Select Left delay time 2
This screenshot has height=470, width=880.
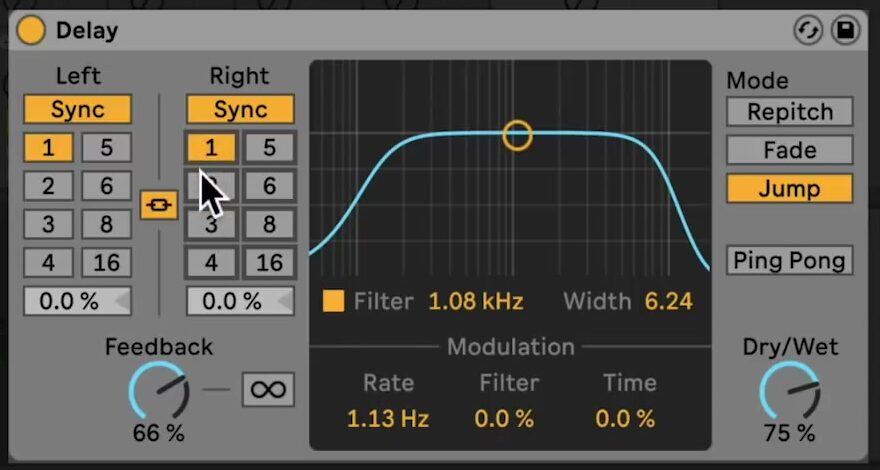click(x=48, y=186)
